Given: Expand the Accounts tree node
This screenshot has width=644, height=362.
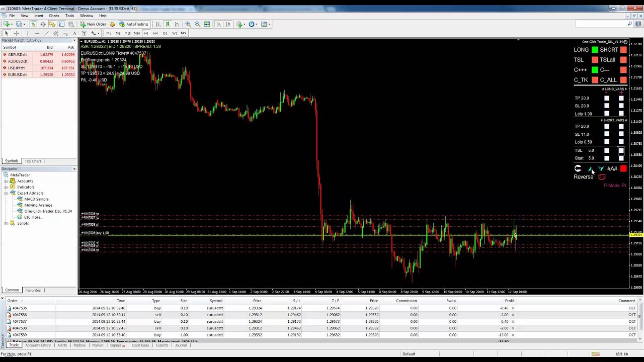Looking at the screenshot, I should click(6, 181).
